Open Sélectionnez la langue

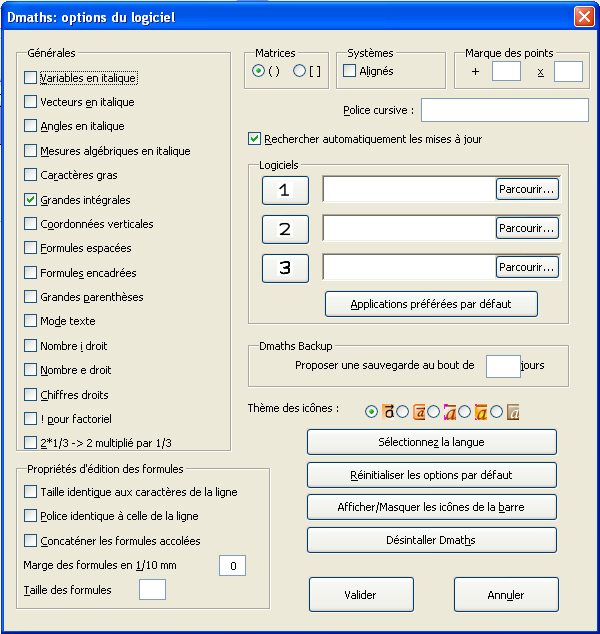(431, 442)
